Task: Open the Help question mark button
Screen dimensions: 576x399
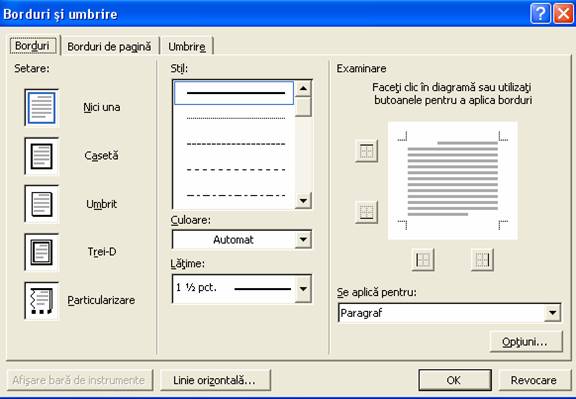Action: coord(540,14)
